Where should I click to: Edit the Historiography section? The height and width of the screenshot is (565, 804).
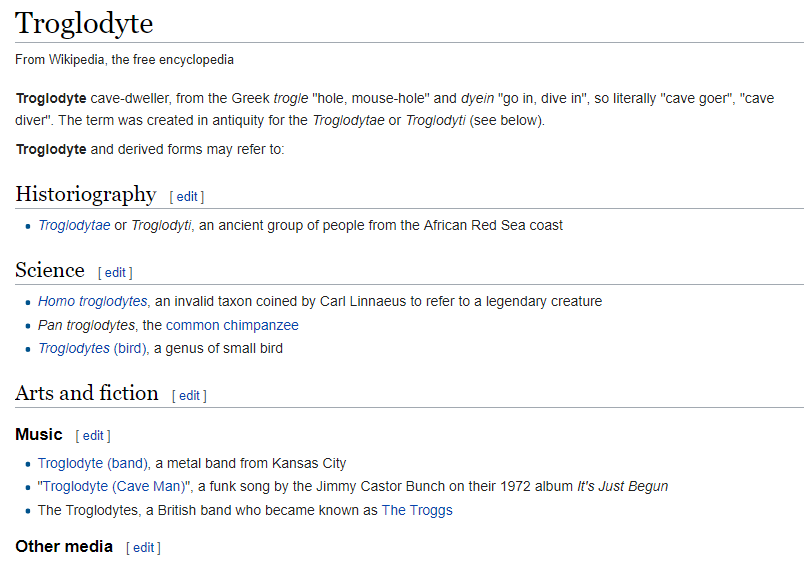[x=187, y=197]
